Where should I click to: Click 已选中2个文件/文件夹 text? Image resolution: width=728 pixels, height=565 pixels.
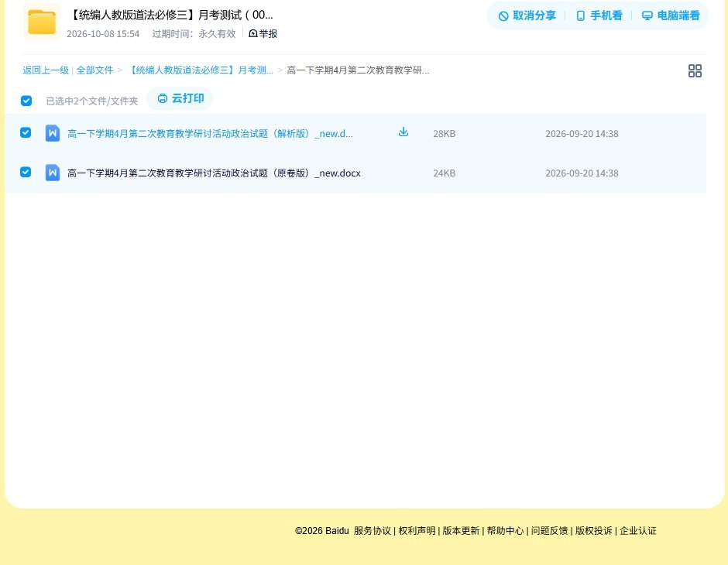coord(92,101)
